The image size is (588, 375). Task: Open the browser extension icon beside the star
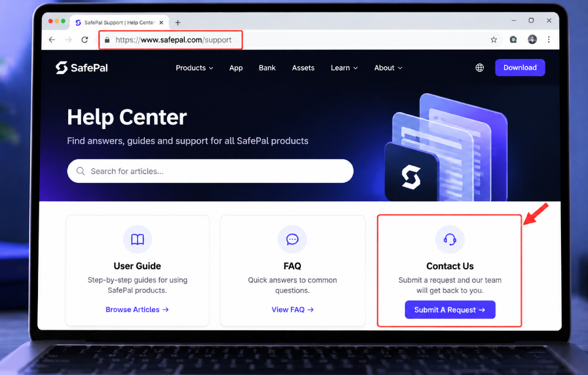[x=514, y=40]
